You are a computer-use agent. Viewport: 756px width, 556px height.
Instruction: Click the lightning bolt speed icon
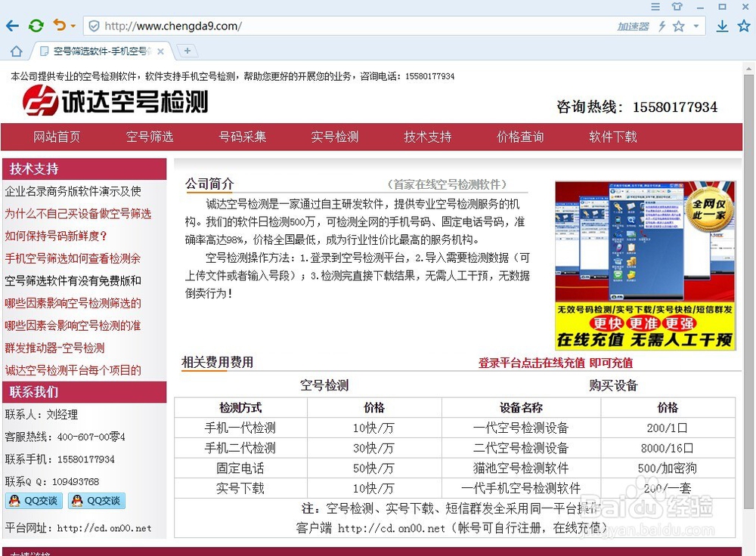click(662, 26)
